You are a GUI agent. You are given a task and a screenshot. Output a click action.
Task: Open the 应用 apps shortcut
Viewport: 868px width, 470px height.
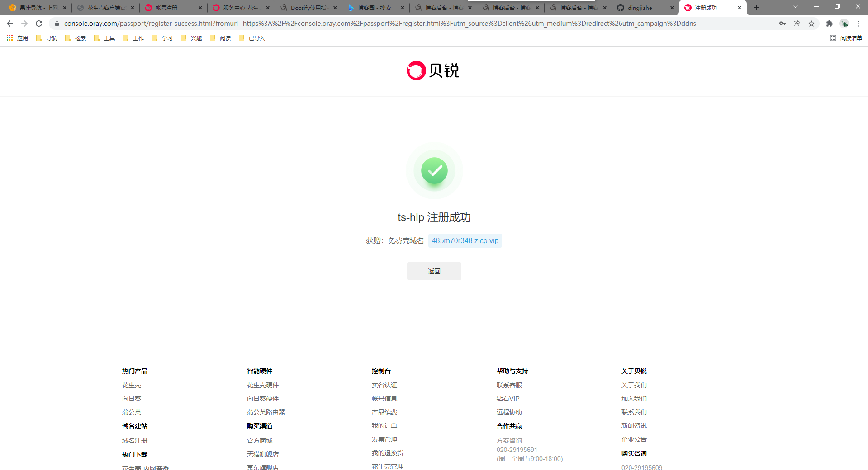point(17,38)
